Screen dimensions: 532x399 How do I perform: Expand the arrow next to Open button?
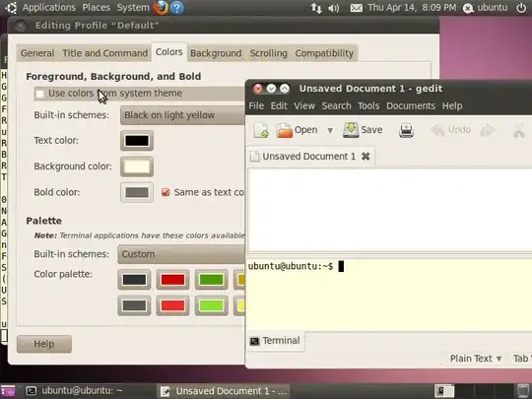pos(330,130)
